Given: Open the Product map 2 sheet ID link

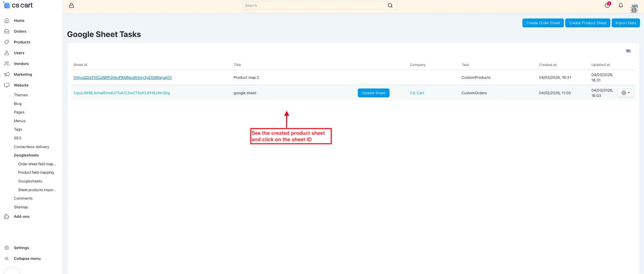Looking at the screenshot, I should 123,77.
